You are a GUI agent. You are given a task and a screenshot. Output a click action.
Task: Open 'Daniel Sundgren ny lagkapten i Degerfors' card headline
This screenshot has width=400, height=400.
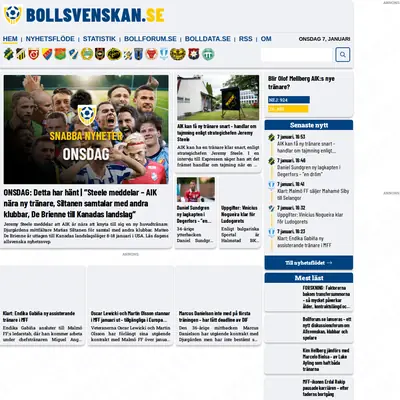coord(194,214)
